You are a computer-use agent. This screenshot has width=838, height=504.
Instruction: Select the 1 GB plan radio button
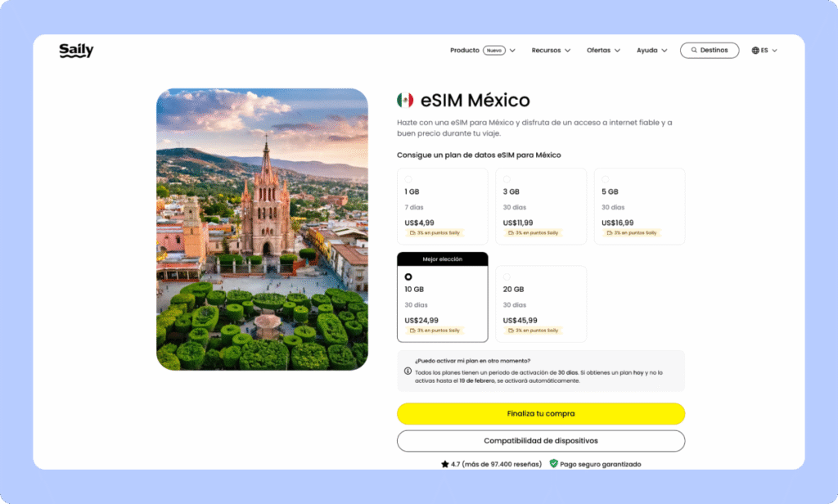click(x=408, y=179)
